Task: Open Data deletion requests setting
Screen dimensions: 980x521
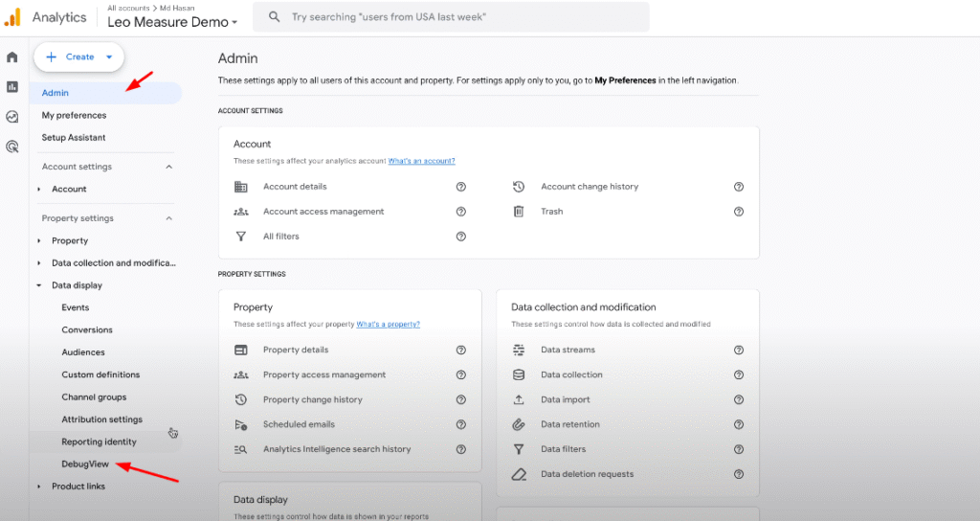Action: click(588, 474)
